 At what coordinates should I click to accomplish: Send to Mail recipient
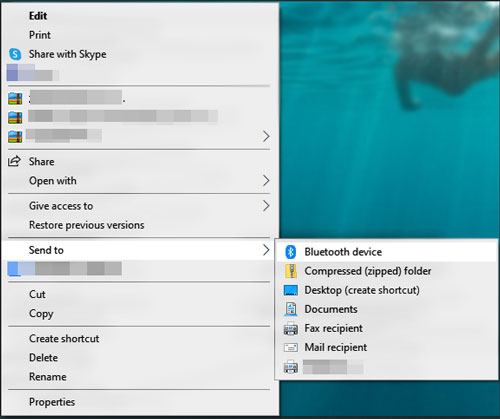coord(386,347)
